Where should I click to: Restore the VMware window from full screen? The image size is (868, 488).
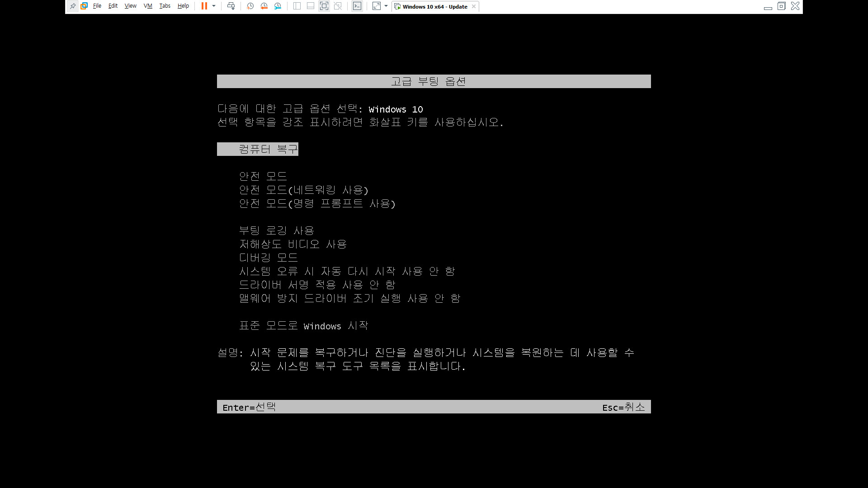tap(782, 6)
